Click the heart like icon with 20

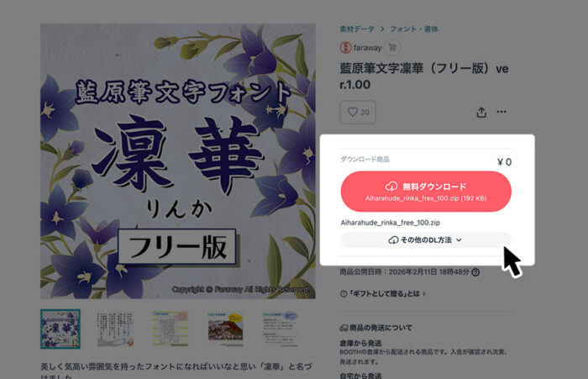358,112
